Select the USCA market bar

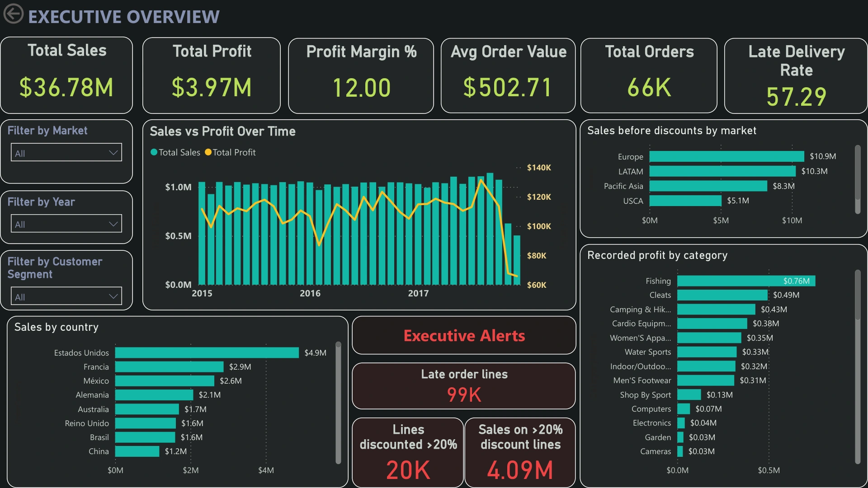pyautogui.click(x=685, y=201)
